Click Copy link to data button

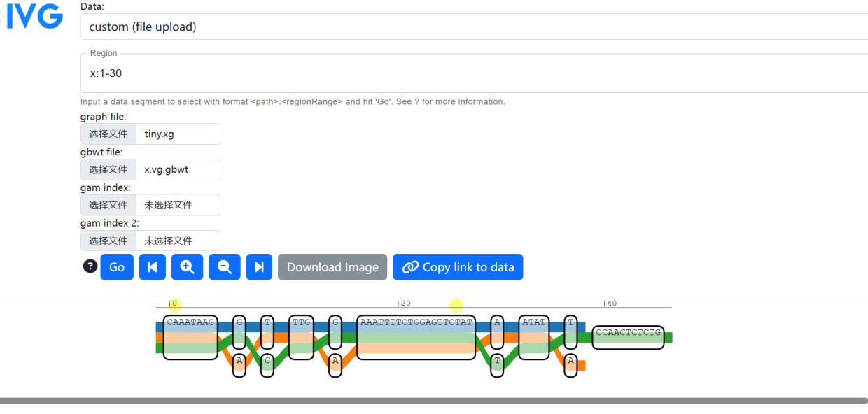click(x=458, y=267)
